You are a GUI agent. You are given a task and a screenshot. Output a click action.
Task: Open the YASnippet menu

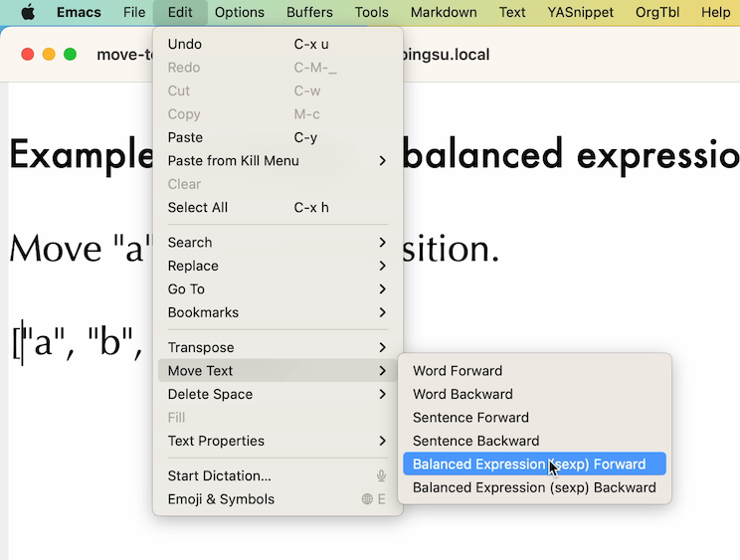click(x=581, y=12)
